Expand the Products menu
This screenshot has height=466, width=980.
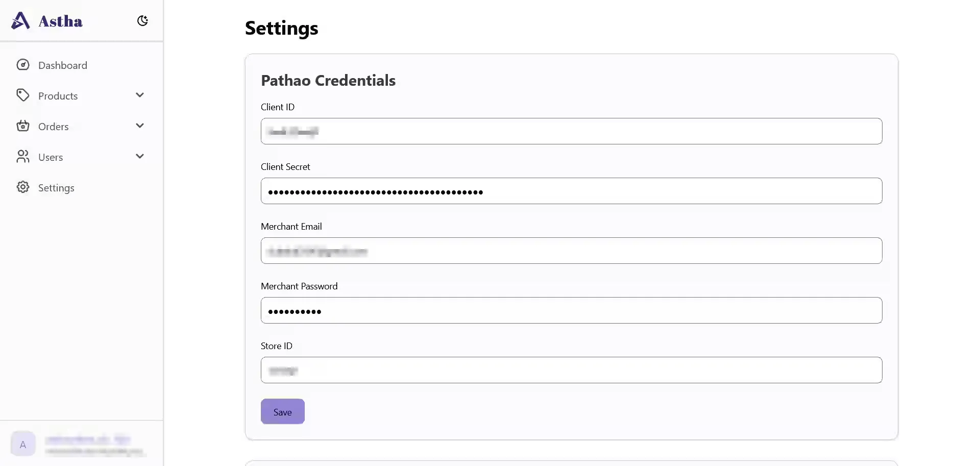pos(140,95)
